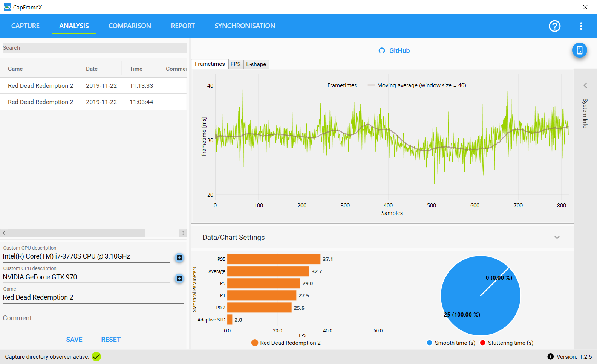Click the left scroll arrow of record list
The image size is (597, 364).
(4, 233)
